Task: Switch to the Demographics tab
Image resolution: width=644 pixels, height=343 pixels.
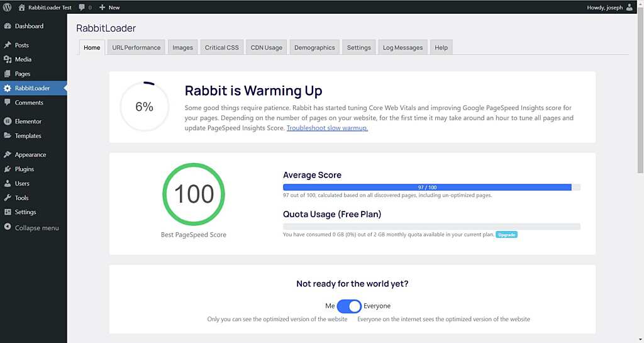Action: pyautogui.click(x=314, y=47)
